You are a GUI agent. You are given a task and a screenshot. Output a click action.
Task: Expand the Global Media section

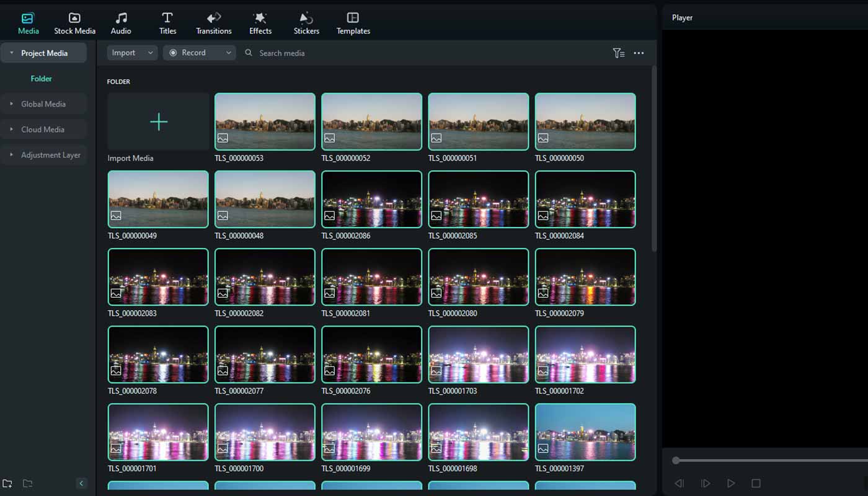(x=11, y=104)
